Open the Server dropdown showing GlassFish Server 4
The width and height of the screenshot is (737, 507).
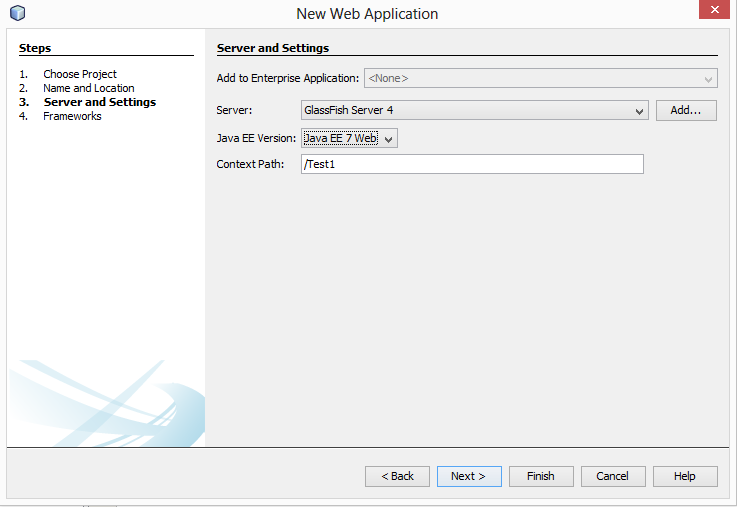point(475,110)
